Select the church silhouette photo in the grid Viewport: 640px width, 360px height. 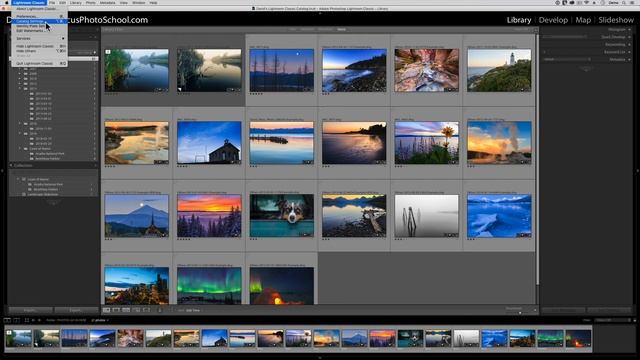tap(209, 142)
